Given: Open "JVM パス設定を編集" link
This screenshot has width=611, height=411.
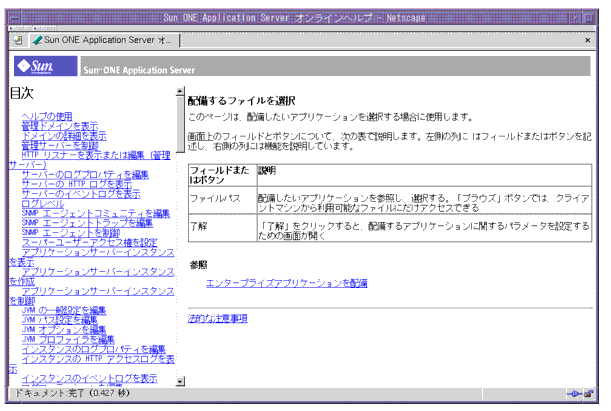Looking at the screenshot, I should tap(60, 320).
